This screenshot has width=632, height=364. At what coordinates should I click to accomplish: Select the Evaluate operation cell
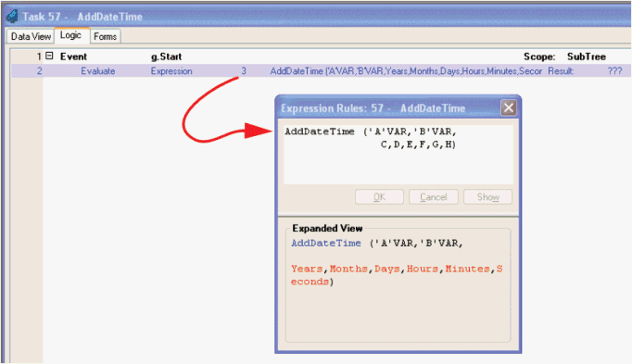[x=98, y=71]
